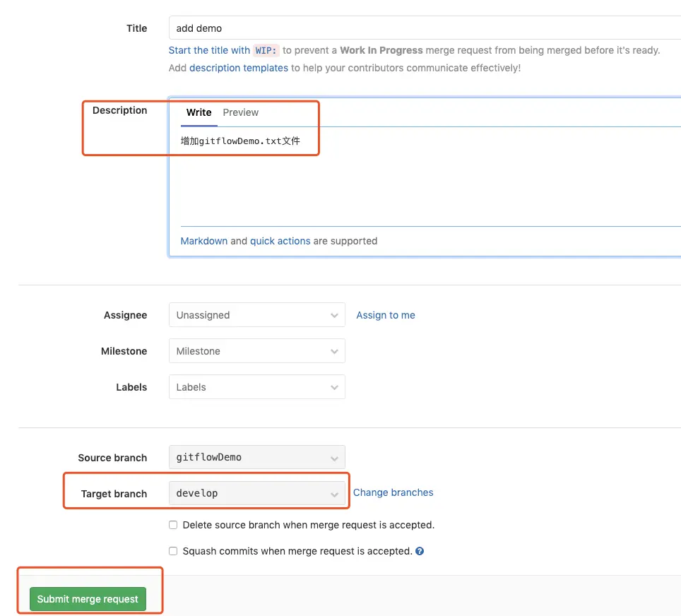Open the Change branches link

tap(393, 492)
